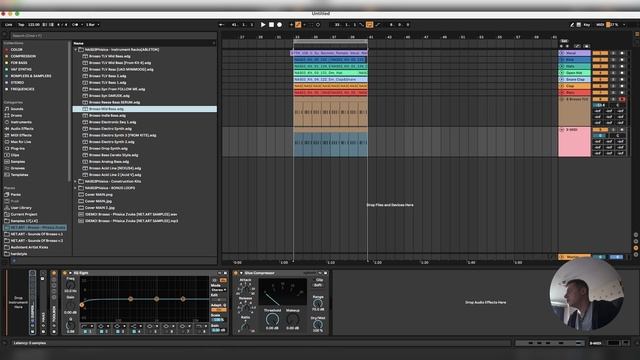Fold the Glue Compressor device triangle
640x360 pixels.
tap(241, 273)
